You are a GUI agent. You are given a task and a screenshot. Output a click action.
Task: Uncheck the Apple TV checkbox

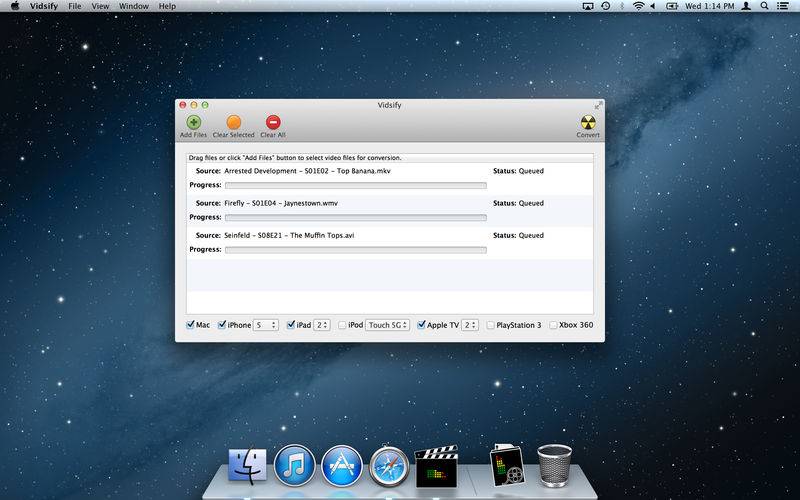click(x=421, y=324)
